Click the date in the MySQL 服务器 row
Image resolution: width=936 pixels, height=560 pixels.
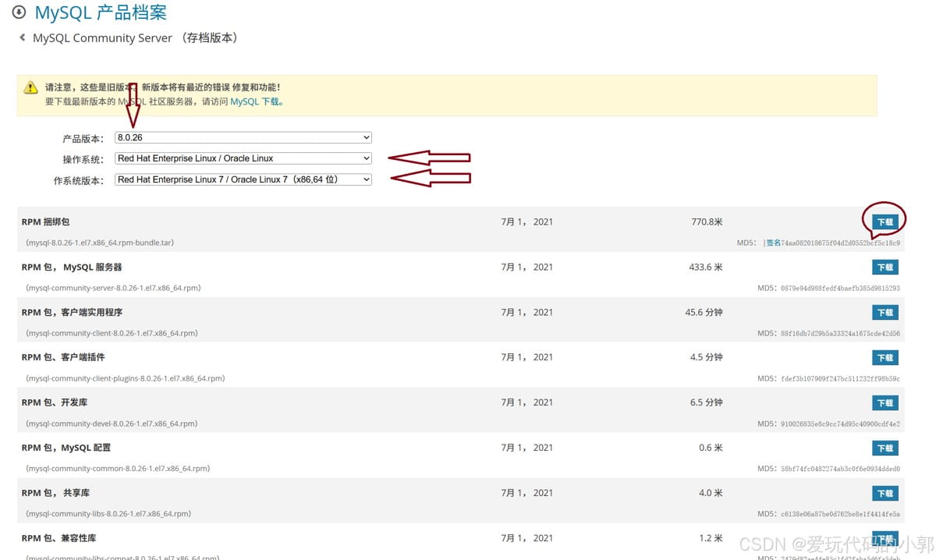tap(527, 268)
